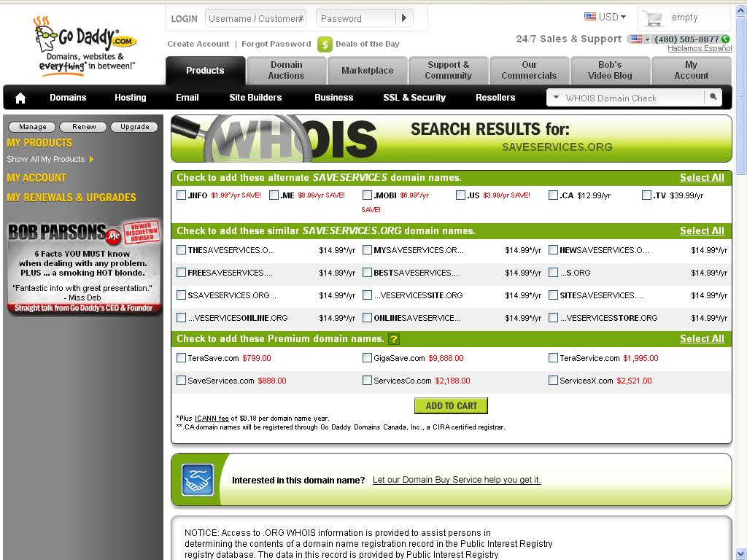Open Our Commercials tab
Viewport: 747px width, 560px height.
pyautogui.click(x=530, y=71)
